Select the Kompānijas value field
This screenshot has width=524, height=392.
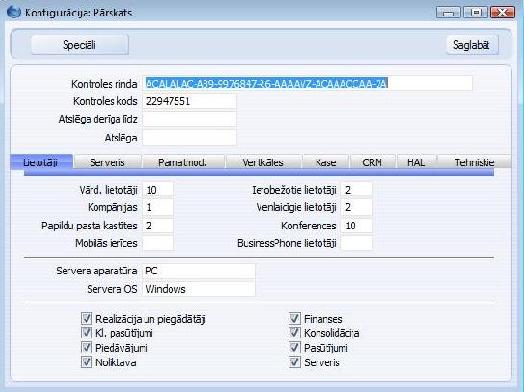(x=158, y=208)
